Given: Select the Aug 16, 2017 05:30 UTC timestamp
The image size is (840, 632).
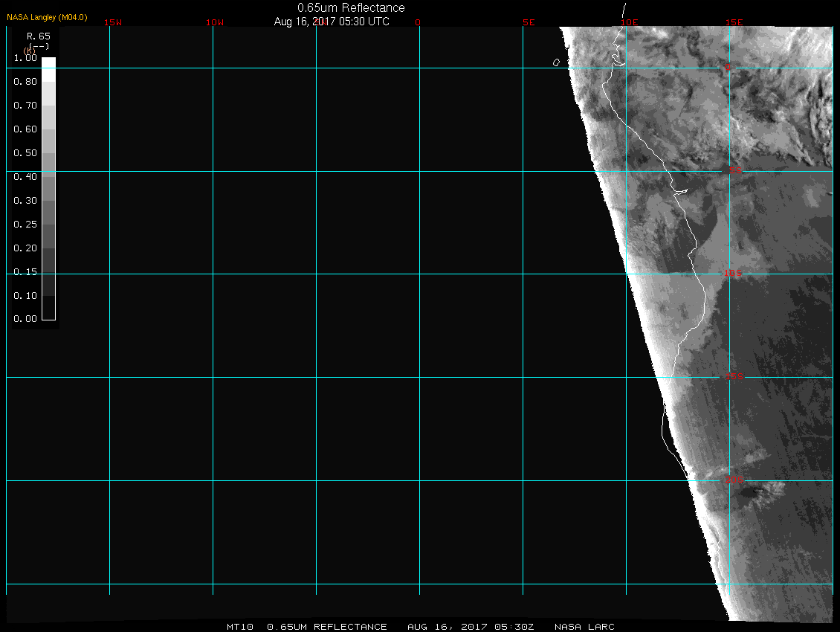Looking at the screenshot, I should [x=332, y=22].
